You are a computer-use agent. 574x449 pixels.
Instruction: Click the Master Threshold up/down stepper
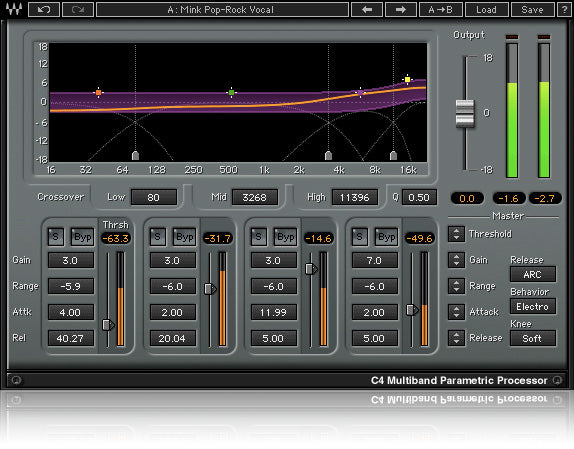[456, 234]
